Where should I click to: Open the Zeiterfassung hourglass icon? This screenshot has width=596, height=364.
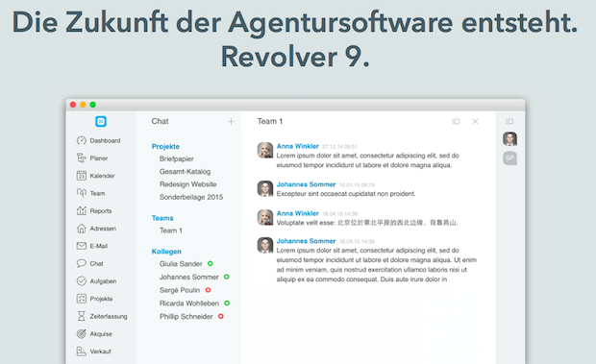coord(82,316)
